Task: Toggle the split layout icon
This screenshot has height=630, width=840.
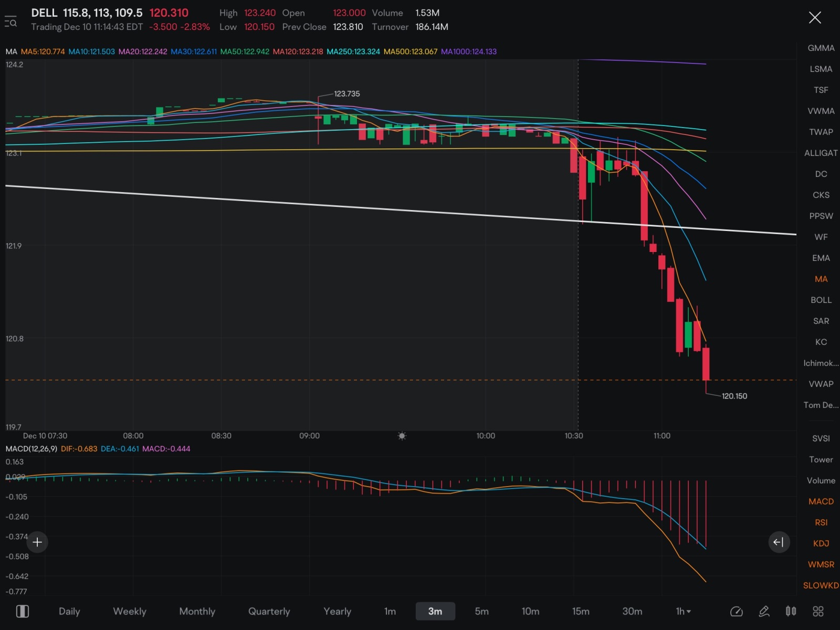Action: [23, 611]
